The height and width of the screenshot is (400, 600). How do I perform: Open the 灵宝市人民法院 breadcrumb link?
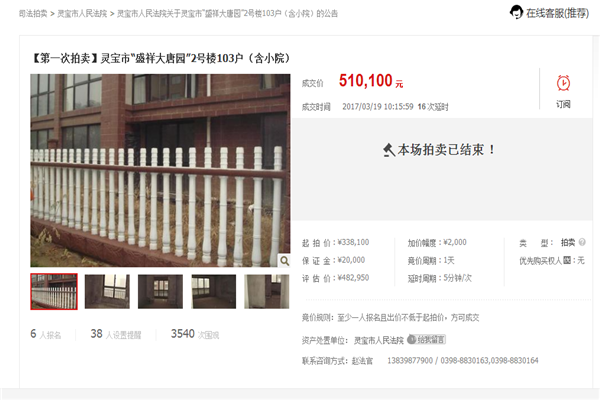pos(82,14)
